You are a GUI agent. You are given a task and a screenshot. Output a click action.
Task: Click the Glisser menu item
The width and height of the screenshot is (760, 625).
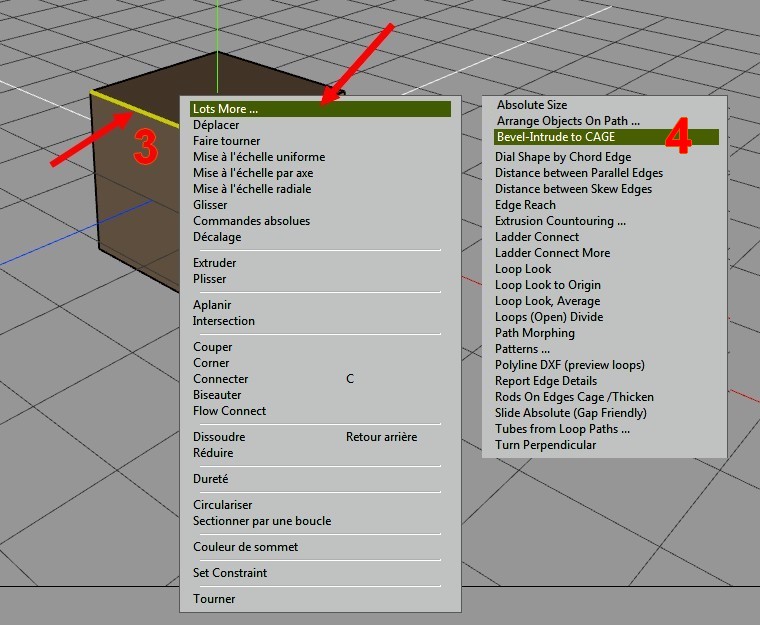coord(210,205)
